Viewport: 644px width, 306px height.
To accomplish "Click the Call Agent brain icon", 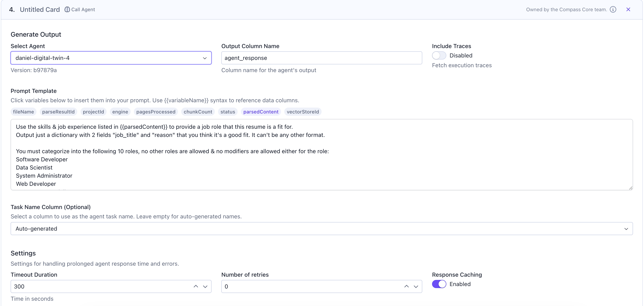I will [67, 10].
